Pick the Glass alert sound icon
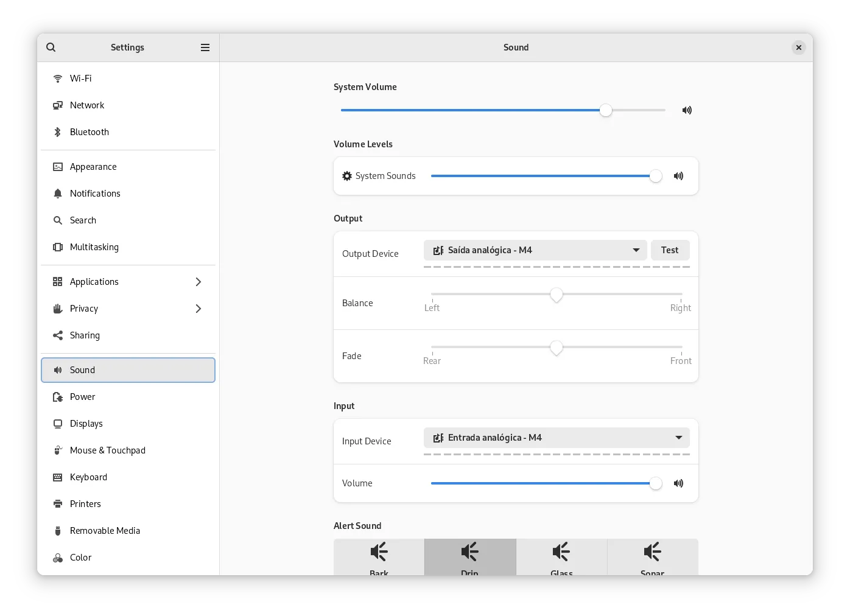 [561, 552]
